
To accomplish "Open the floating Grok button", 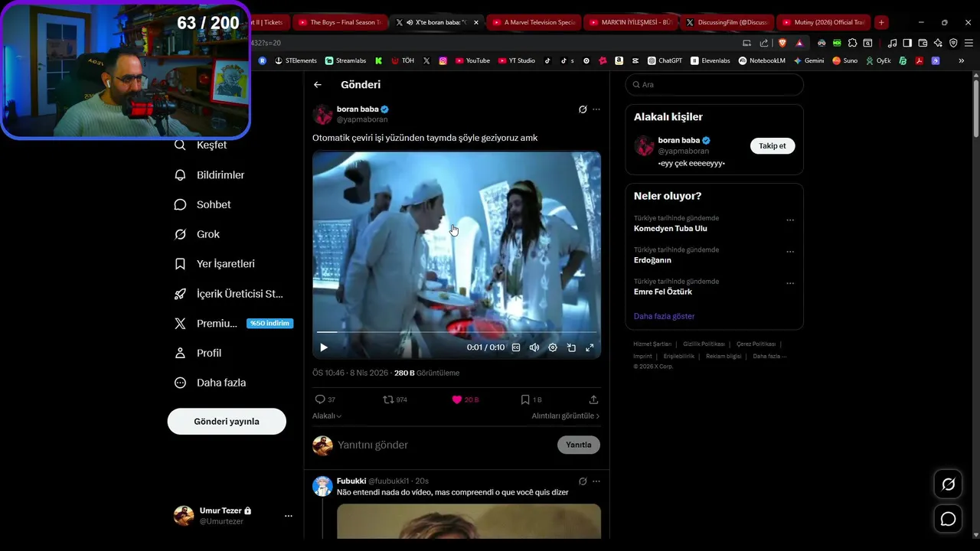I will tap(948, 484).
